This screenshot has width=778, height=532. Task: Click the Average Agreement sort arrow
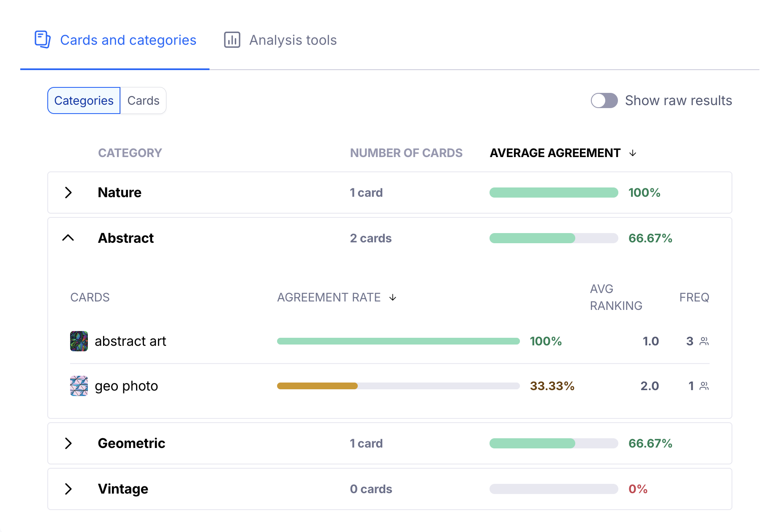pos(633,153)
